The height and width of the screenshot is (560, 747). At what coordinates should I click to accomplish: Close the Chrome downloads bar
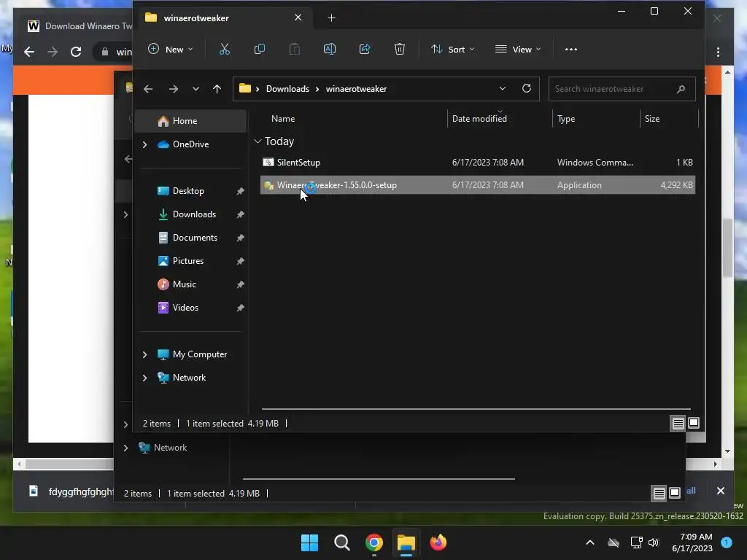720,491
